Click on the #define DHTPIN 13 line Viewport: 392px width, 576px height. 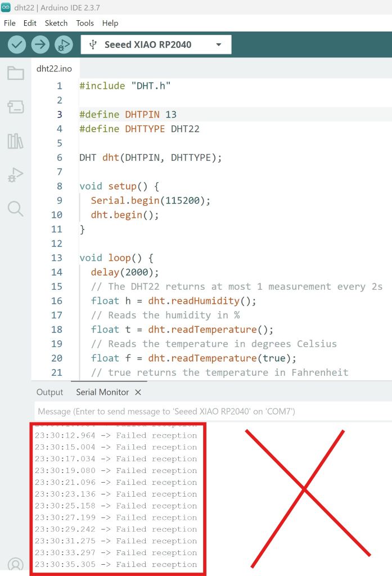coord(128,115)
